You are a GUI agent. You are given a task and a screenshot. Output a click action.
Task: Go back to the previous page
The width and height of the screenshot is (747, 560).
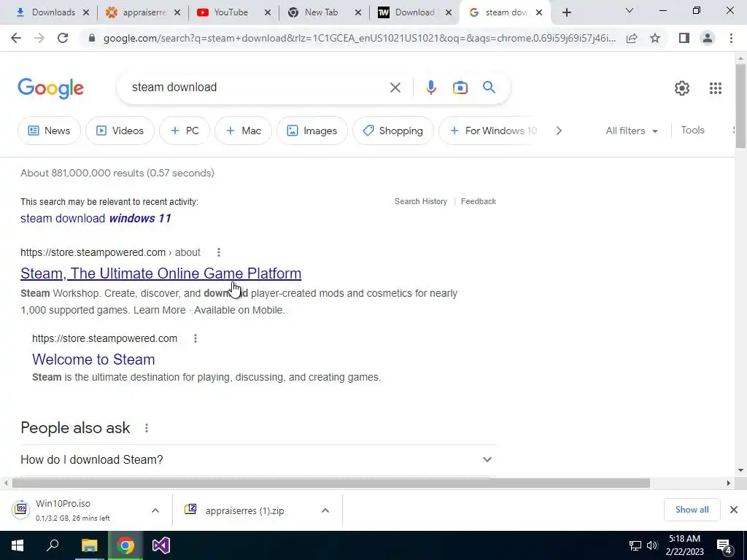pos(16,38)
